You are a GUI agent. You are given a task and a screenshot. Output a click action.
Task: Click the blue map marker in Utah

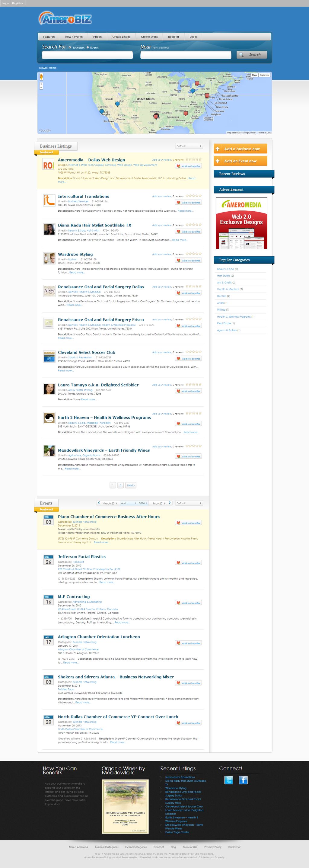(117, 104)
